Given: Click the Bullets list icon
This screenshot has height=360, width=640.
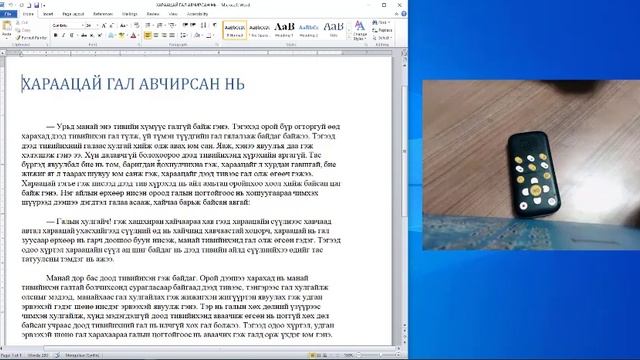Looking at the screenshot, I should [x=149, y=25].
